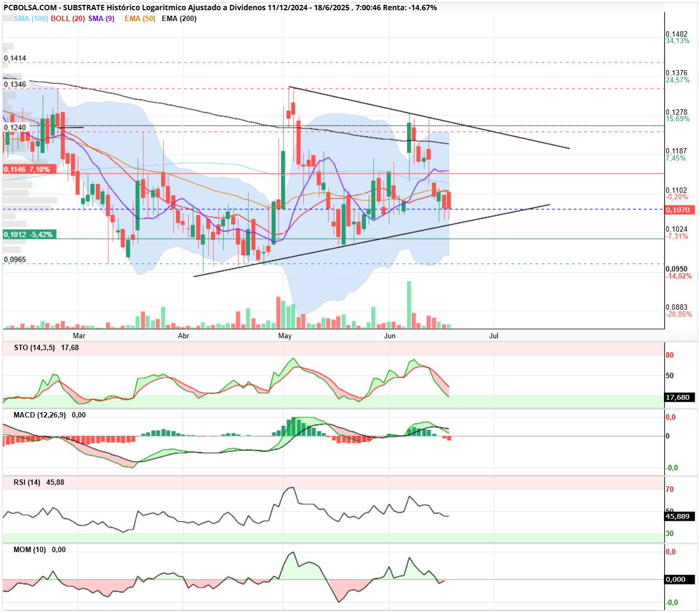Click the 0,0883 right axis value
This screenshot has width=700, height=613.
[x=677, y=308]
